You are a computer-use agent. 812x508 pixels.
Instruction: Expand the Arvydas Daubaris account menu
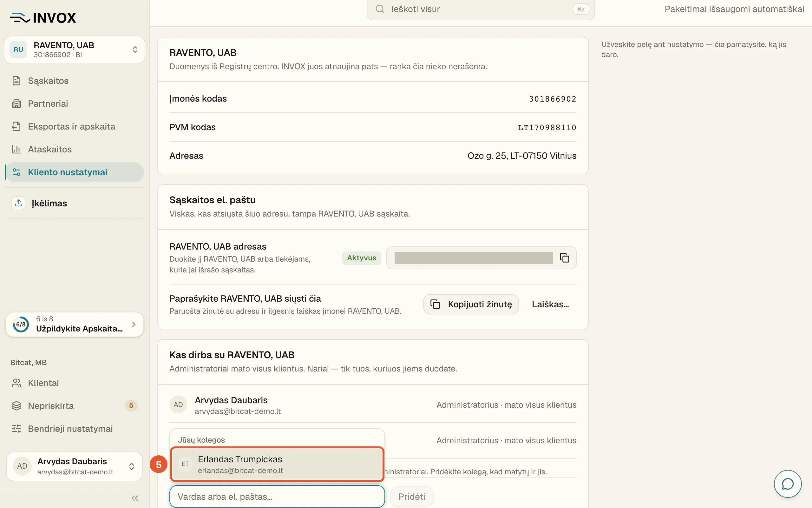coord(75,466)
